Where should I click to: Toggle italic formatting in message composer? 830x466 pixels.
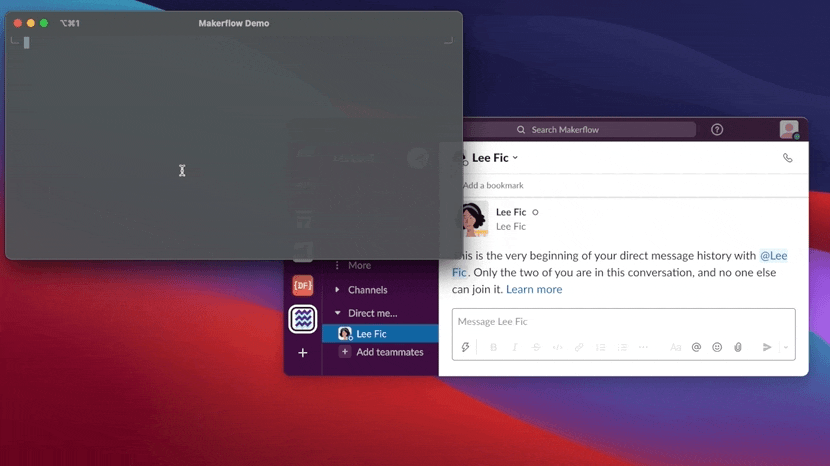pyautogui.click(x=515, y=347)
